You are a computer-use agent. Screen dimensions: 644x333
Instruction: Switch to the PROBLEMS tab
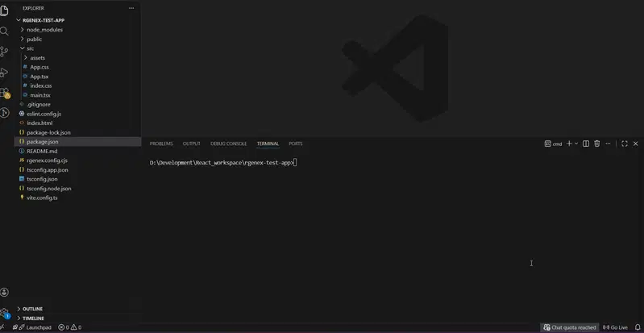(x=161, y=144)
